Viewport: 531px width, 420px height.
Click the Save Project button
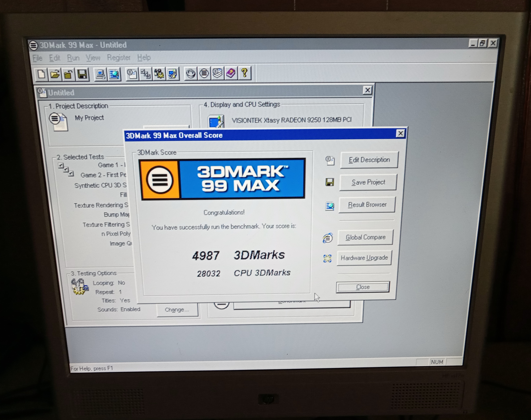(368, 182)
